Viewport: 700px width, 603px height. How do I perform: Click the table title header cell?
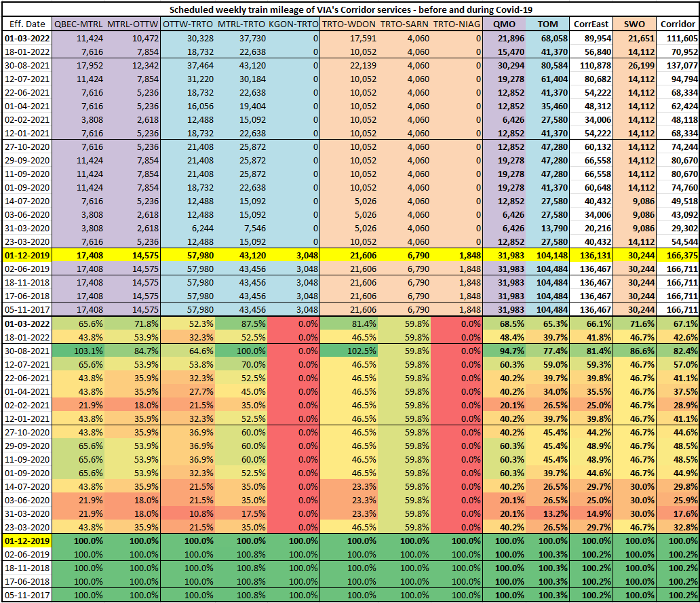pos(349,10)
